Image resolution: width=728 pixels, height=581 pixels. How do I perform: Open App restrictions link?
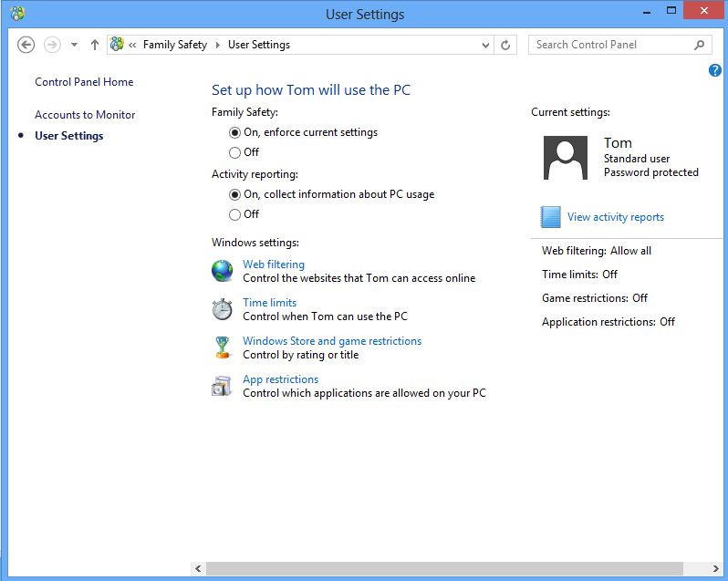[280, 379]
